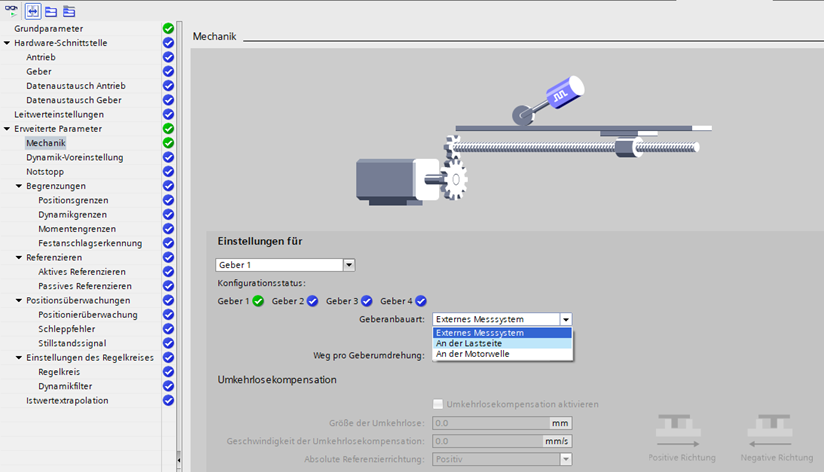Click the glasses monitoring icon in toolbar

point(11,11)
